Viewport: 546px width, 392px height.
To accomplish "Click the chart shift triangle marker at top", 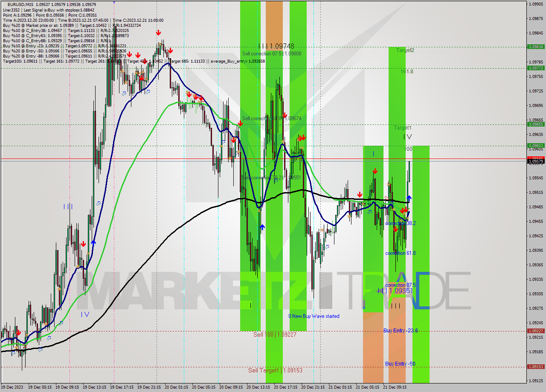I will point(114,2).
